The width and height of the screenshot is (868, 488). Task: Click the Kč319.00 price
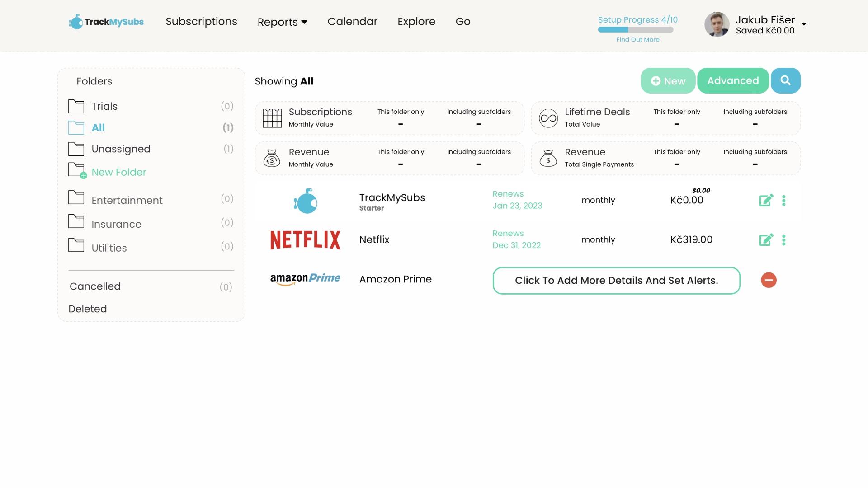click(x=691, y=240)
